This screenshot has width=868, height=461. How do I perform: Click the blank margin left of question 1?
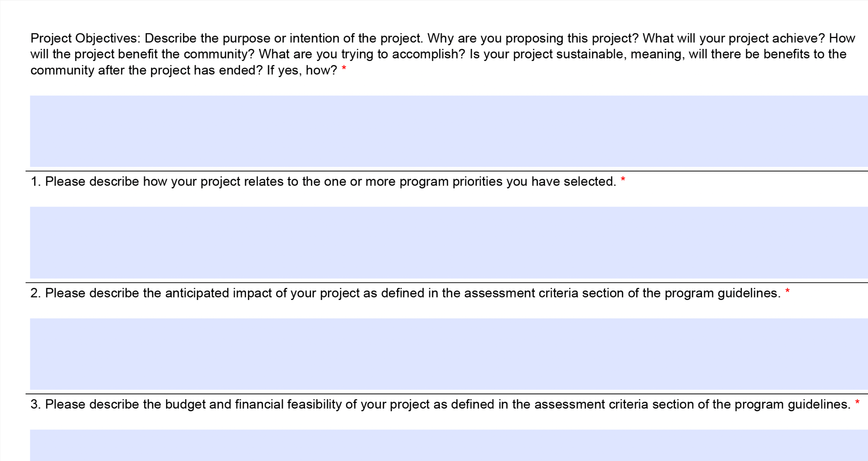pyautogui.click(x=15, y=181)
